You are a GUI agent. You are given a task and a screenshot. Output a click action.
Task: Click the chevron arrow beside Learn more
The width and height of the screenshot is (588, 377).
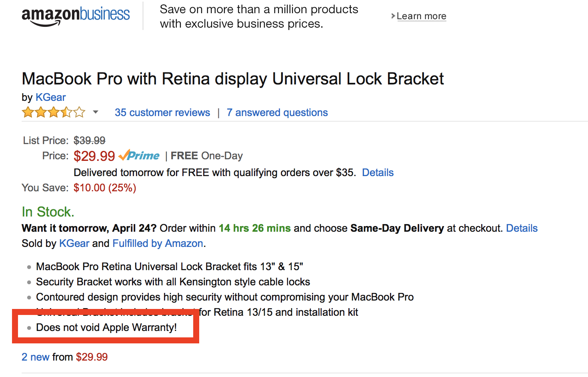(x=393, y=16)
